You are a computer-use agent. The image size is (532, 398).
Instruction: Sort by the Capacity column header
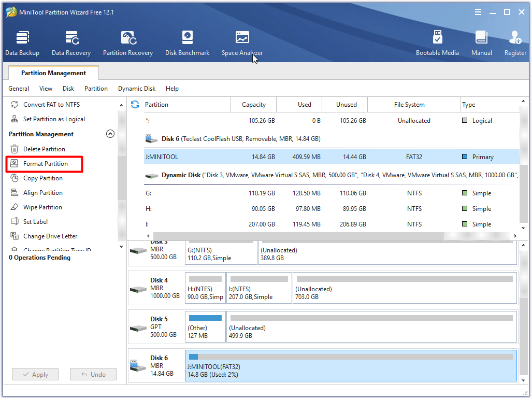(x=254, y=105)
